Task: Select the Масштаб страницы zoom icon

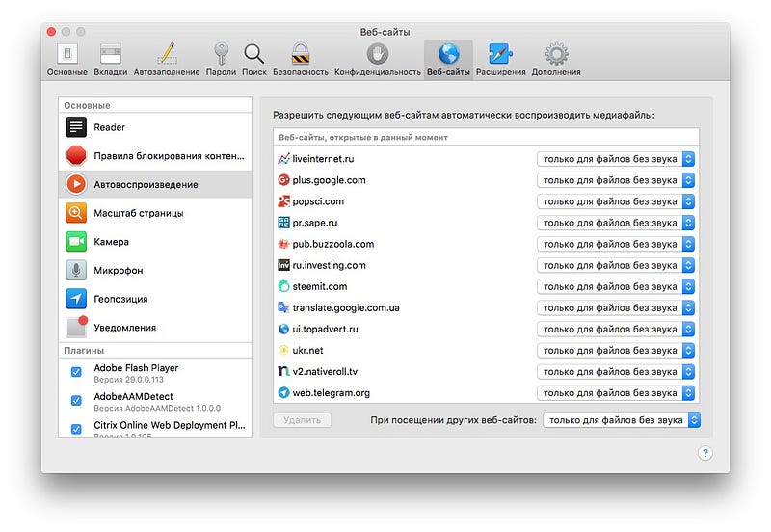Action: click(76, 213)
